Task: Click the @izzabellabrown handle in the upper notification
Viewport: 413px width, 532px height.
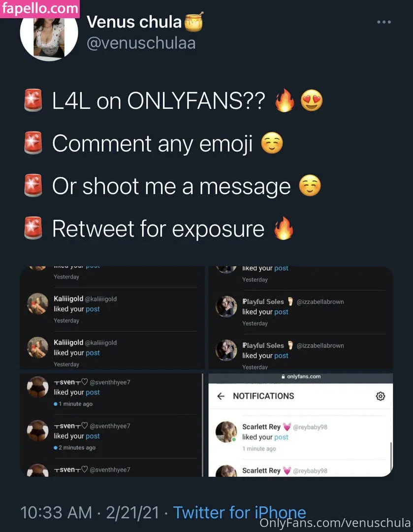Action: coord(320,301)
